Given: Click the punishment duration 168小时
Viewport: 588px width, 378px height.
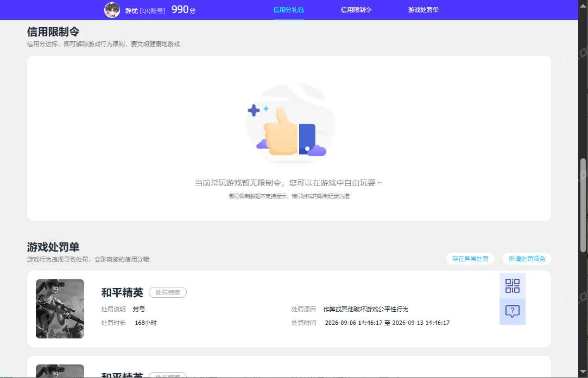Looking at the screenshot, I should pyautogui.click(x=146, y=323).
